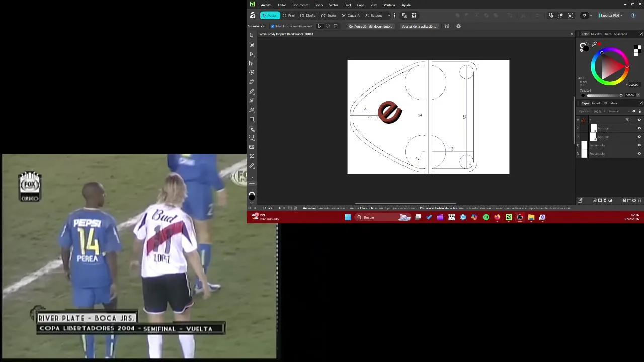
Task: Swap the stroke and fill selector
Action: 588,43
